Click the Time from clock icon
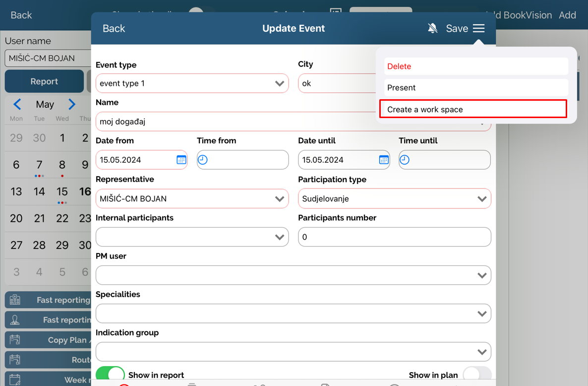 click(x=203, y=160)
